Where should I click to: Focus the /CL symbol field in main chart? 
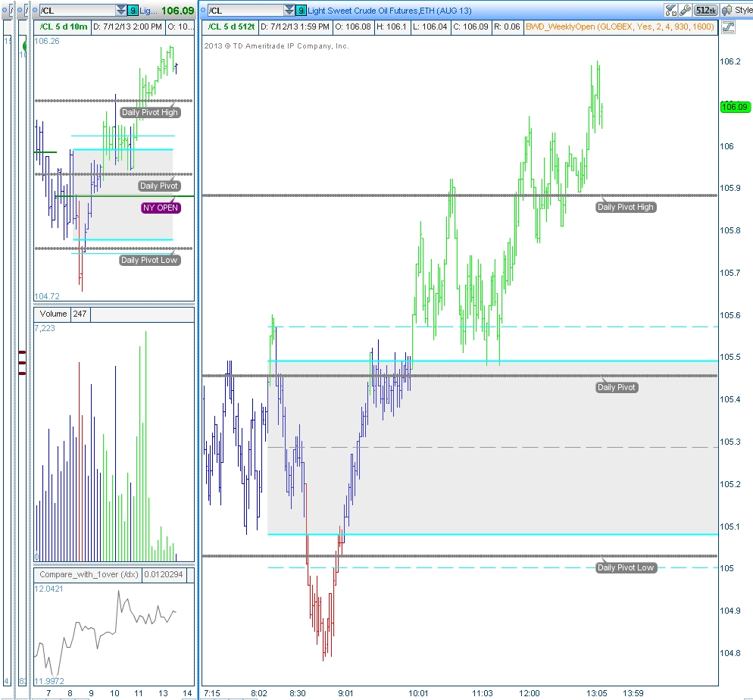click(245, 10)
